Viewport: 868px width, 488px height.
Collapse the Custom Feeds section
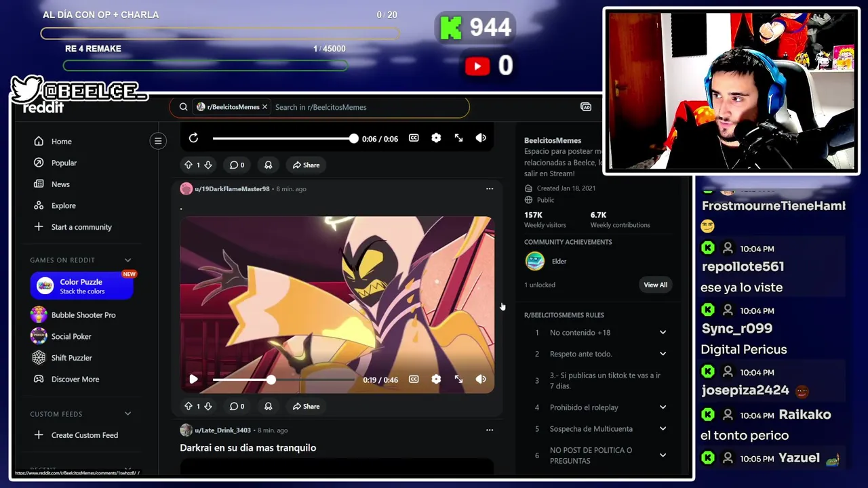127,414
